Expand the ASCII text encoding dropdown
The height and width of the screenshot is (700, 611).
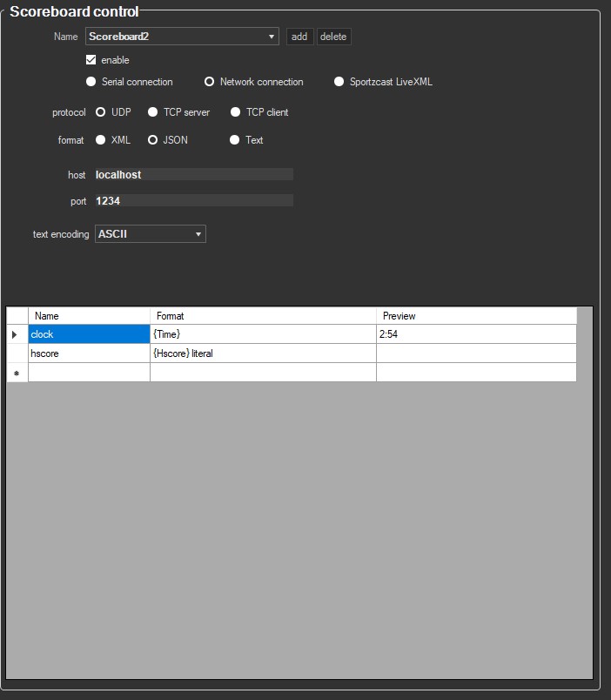point(198,234)
